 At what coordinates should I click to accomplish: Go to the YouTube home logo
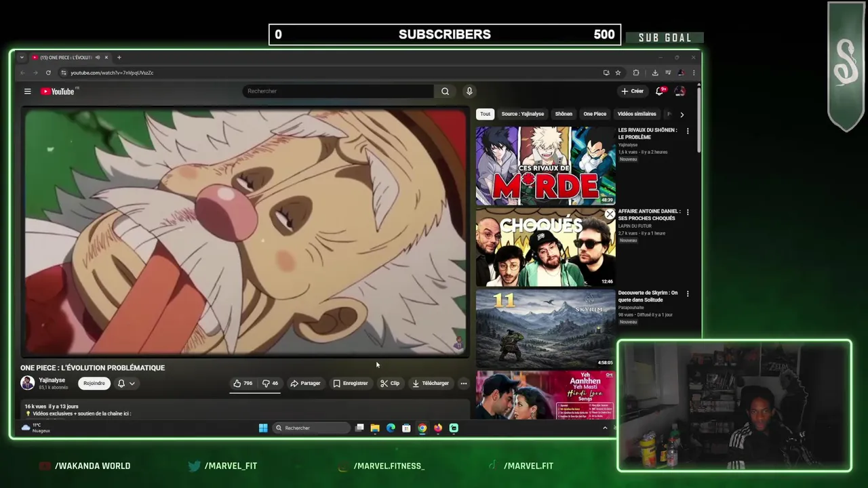pos(59,91)
